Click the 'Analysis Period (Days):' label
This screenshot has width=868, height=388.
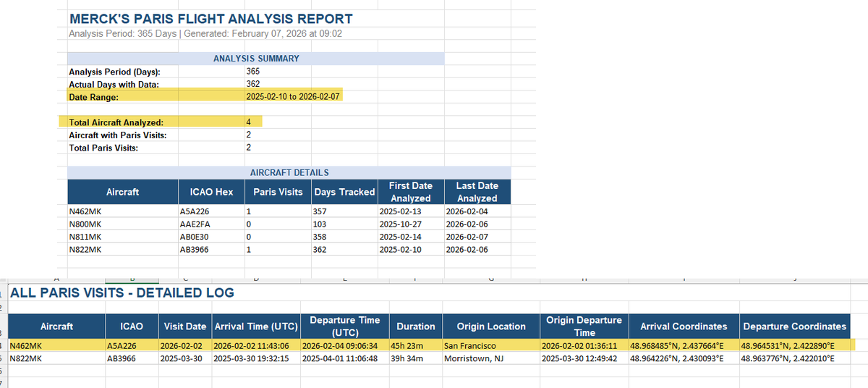click(x=114, y=72)
